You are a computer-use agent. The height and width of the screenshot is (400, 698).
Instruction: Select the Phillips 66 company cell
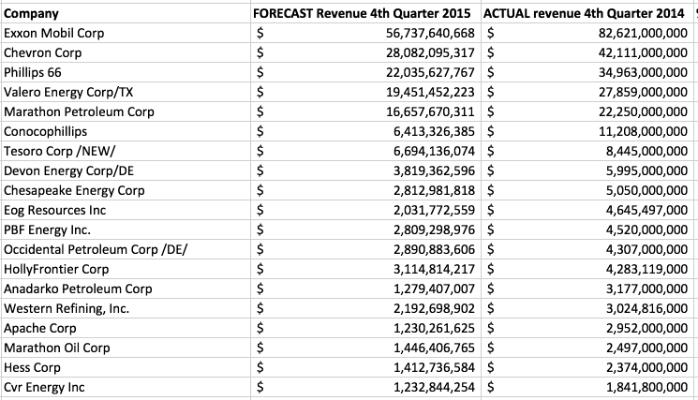(35, 72)
